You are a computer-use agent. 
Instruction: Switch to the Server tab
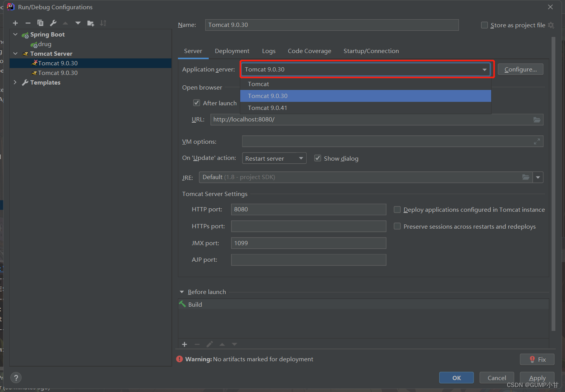193,51
